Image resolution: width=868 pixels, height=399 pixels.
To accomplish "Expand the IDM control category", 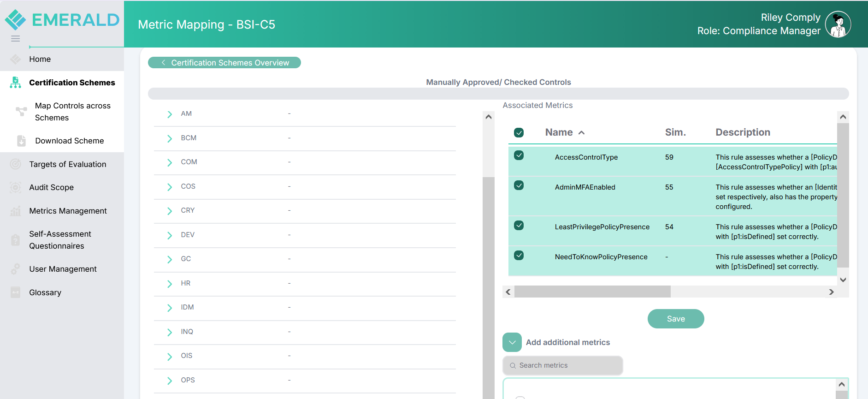I will (170, 308).
